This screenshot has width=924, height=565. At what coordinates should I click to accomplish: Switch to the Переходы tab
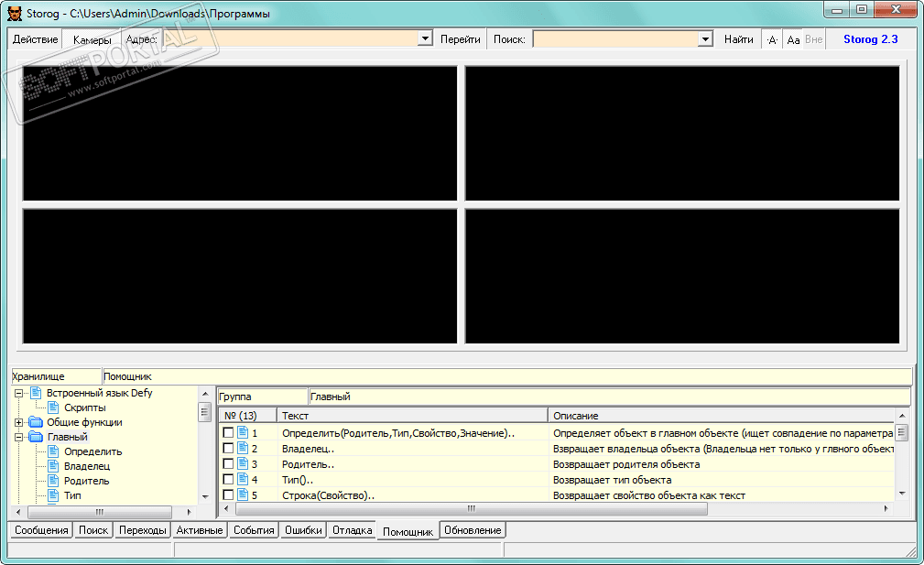tap(143, 530)
